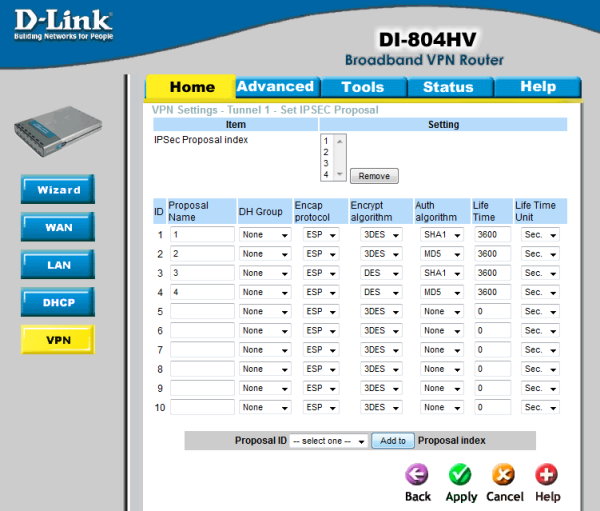The image size is (600, 511).
Task: Open Life Time Unit dropdown in row 9
Action: click(x=540, y=388)
